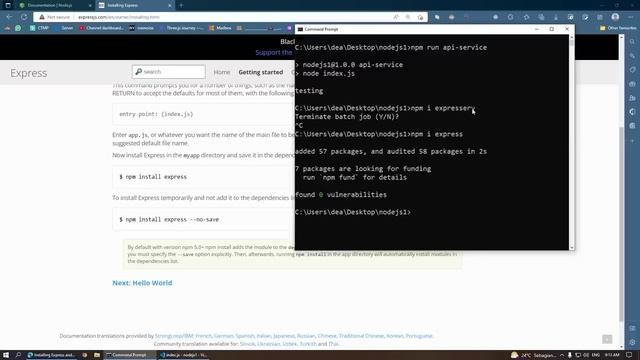Open the Windows Start menu
This screenshot has height=360, width=640.
click(x=6, y=355)
